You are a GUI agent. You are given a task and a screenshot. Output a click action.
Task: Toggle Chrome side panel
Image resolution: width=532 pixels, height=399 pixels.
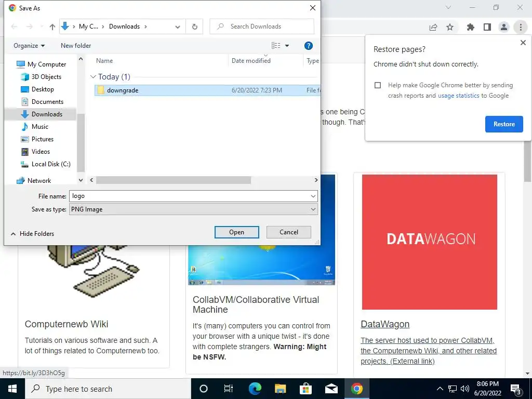(487, 27)
